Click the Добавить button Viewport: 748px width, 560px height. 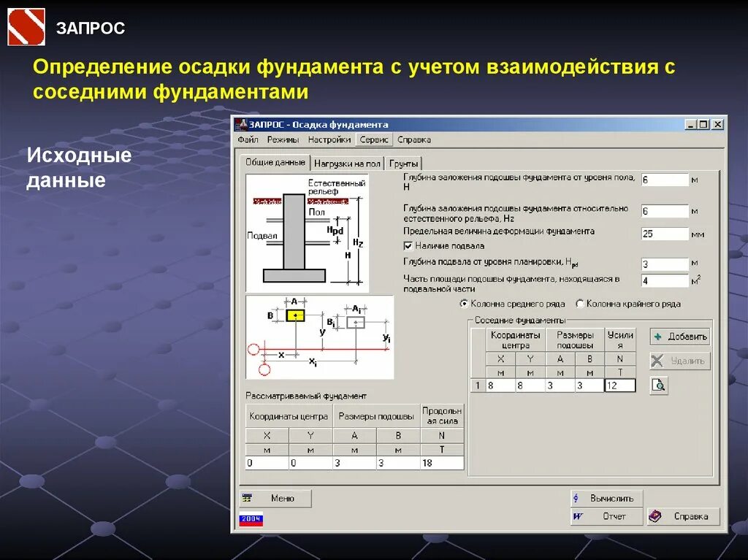pyautogui.click(x=680, y=337)
